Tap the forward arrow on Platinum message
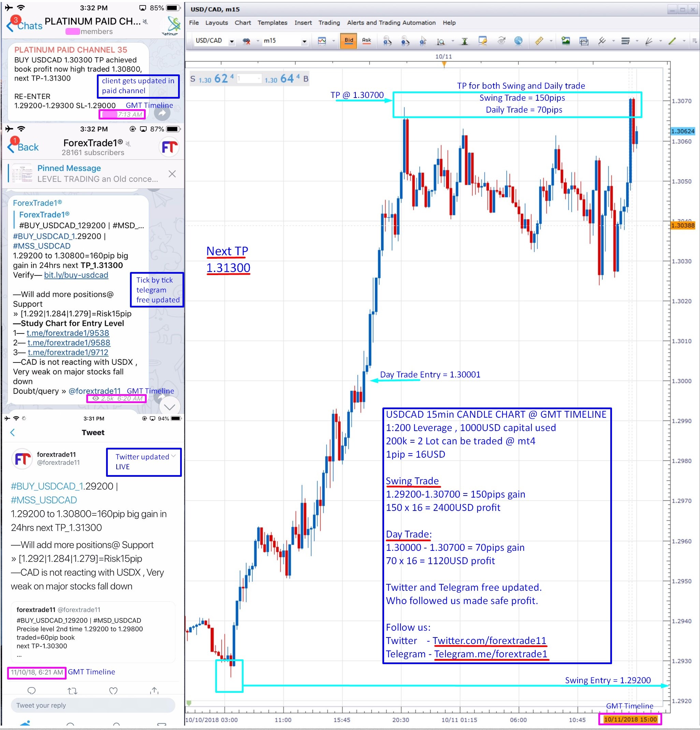 point(162,113)
